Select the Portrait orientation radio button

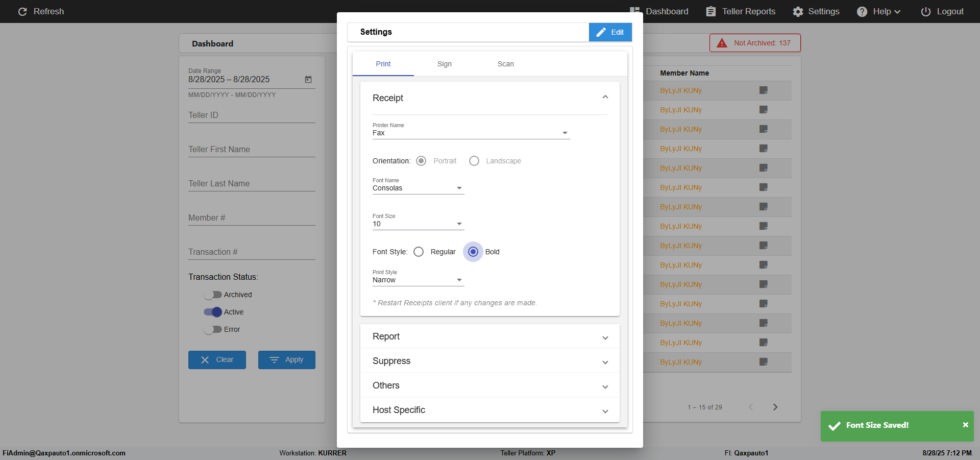click(421, 161)
